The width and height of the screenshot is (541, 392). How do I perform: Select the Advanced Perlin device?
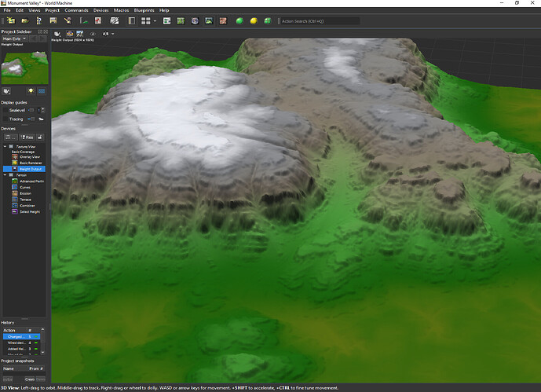point(28,181)
